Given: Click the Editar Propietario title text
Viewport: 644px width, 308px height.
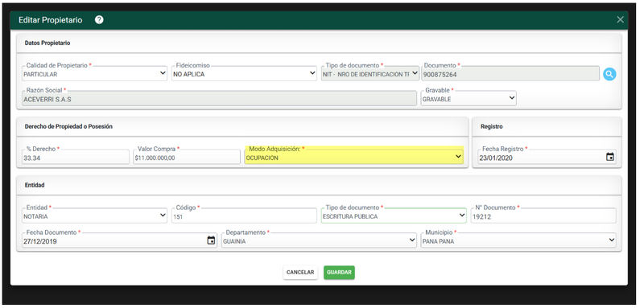Looking at the screenshot, I should coord(51,20).
